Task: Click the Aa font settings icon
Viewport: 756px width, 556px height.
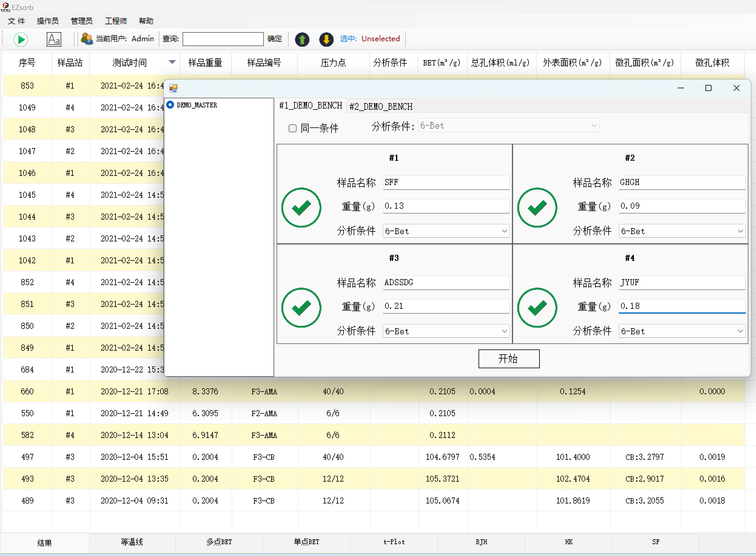Action: tap(54, 39)
